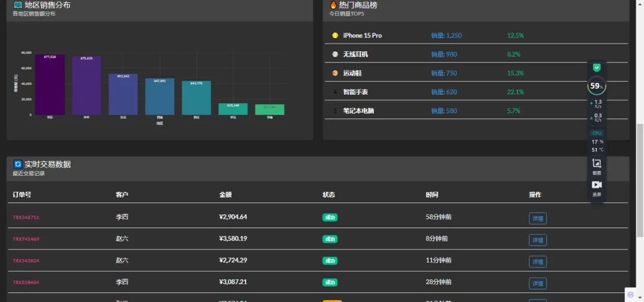Click the 成功 badge in TRX920484 row
Viewport: 644px width, 302px height.
coord(330,282)
